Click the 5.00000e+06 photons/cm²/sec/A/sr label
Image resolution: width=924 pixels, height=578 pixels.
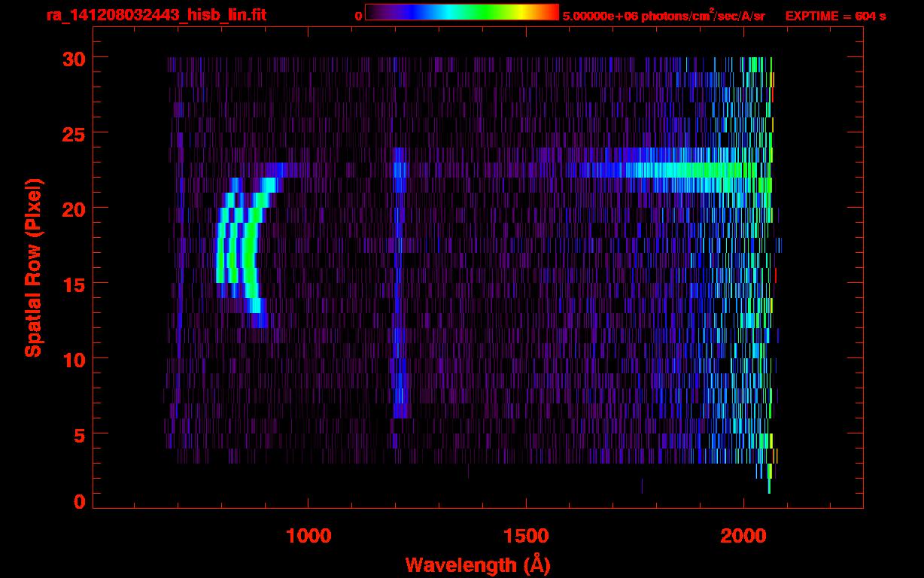coord(664,15)
